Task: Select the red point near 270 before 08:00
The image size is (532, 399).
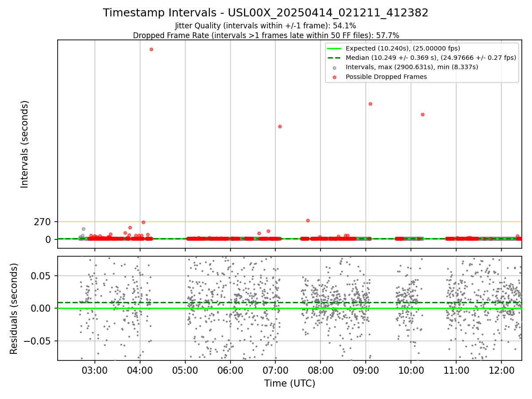Action: pyautogui.click(x=308, y=220)
